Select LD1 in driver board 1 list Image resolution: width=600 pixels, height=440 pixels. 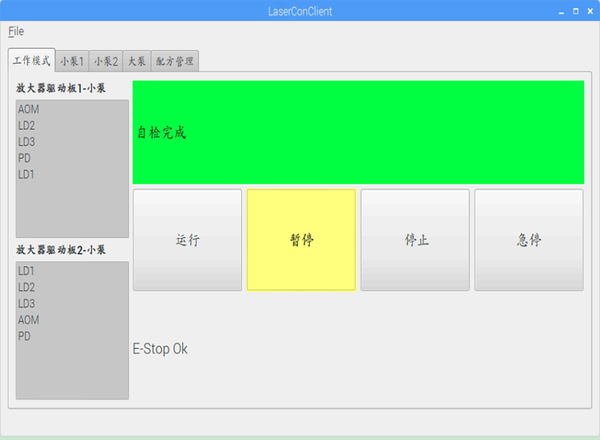tap(72, 174)
